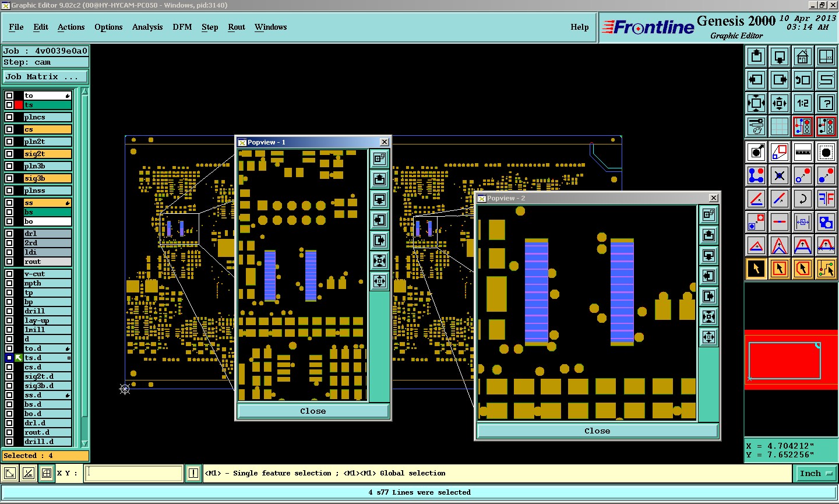
Task: Toggle the checkbox for layer to
Action: tap(9, 96)
